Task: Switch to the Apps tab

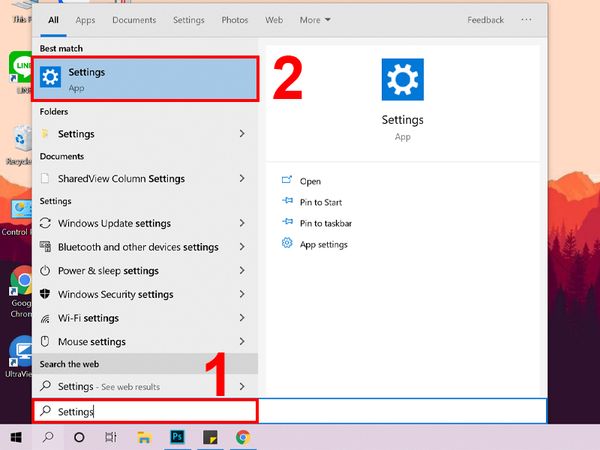Action: pyautogui.click(x=86, y=20)
